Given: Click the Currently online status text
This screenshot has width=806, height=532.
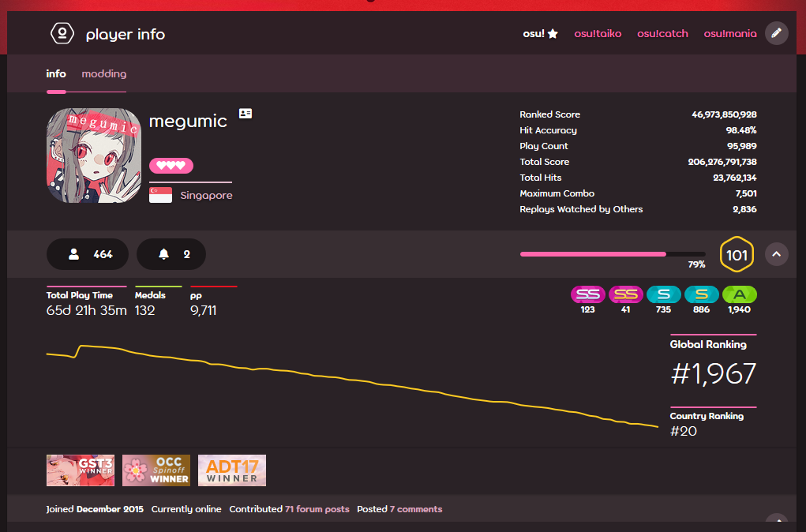Looking at the screenshot, I should coord(186,509).
